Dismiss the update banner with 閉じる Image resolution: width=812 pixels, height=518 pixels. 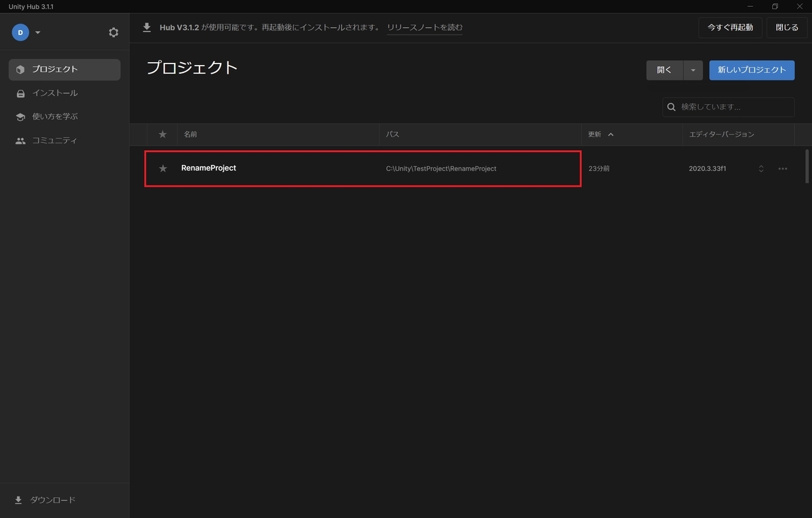[x=787, y=28]
